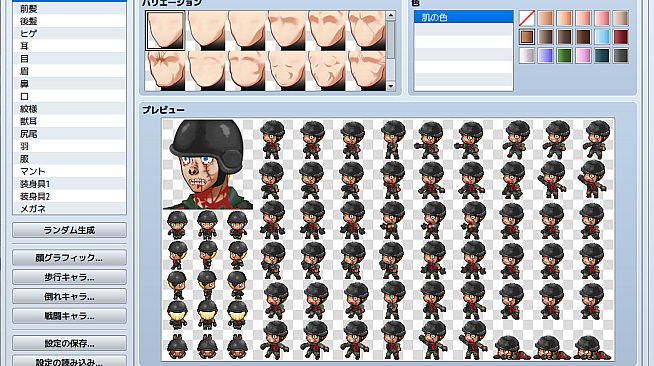The image size is (654, 366).
Task: Click the 設定の保存... button
Action: pos(69,343)
